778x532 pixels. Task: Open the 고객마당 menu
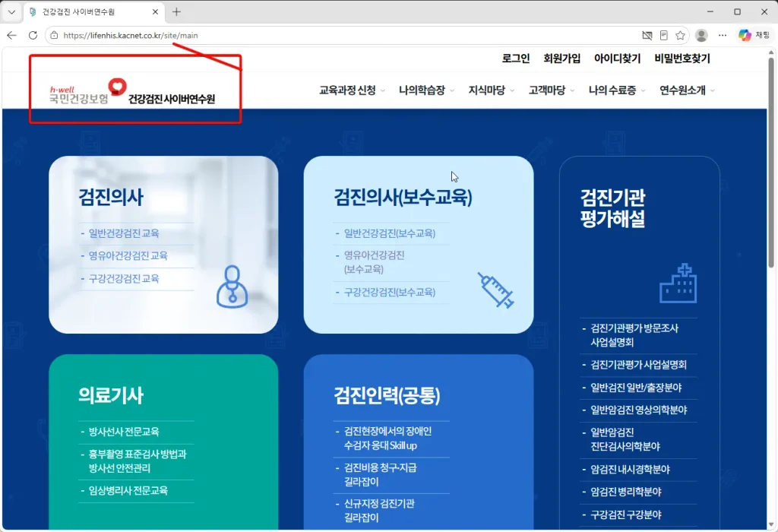pos(547,90)
